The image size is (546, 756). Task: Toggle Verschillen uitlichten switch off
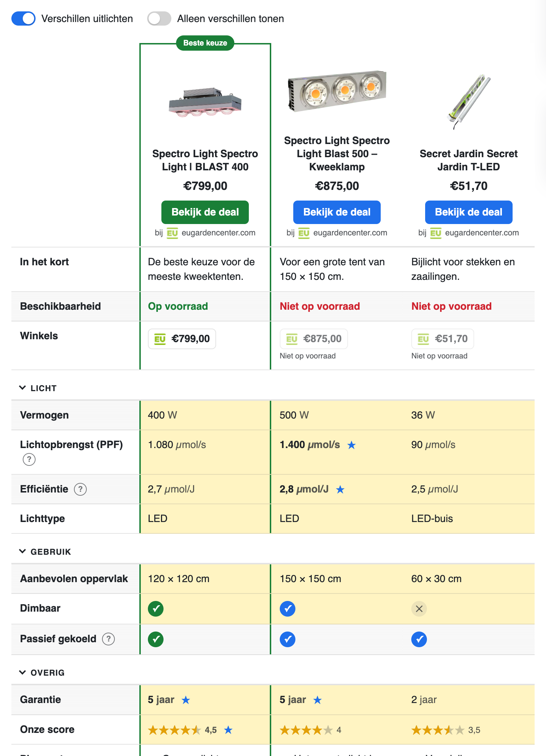[23, 18]
